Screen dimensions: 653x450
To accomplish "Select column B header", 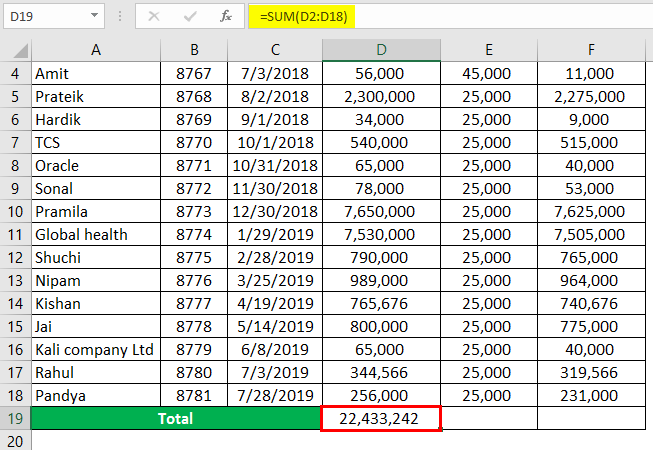I will (x=194, y=50).
